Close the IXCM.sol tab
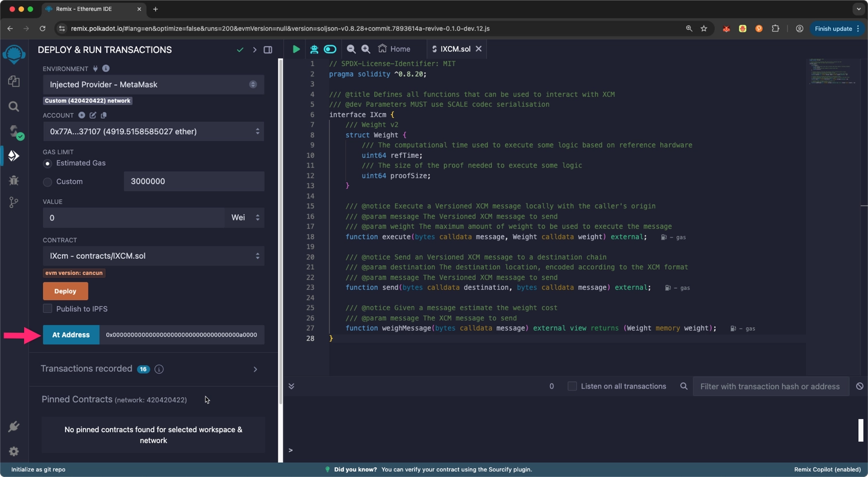868x477 pixels. point(479,49)
